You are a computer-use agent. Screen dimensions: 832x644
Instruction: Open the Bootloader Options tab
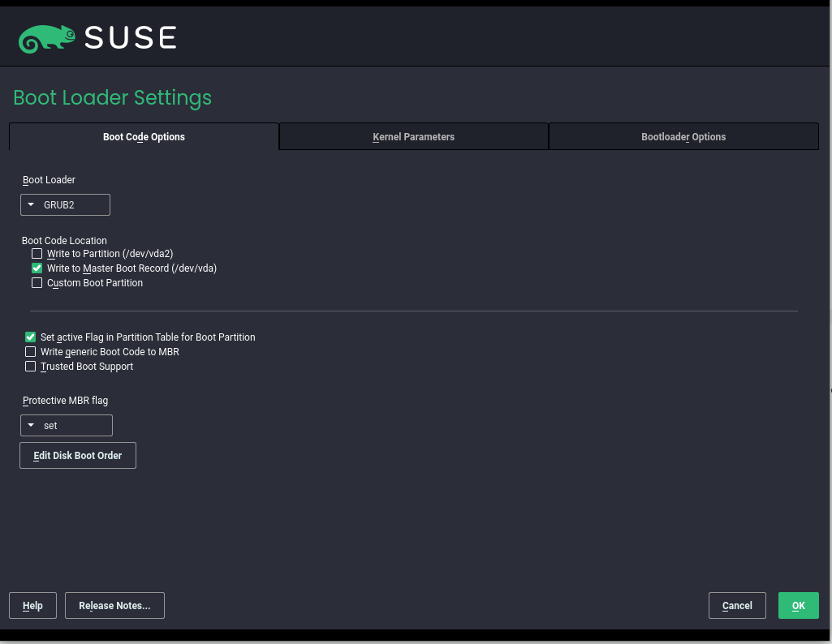[683, 137]
